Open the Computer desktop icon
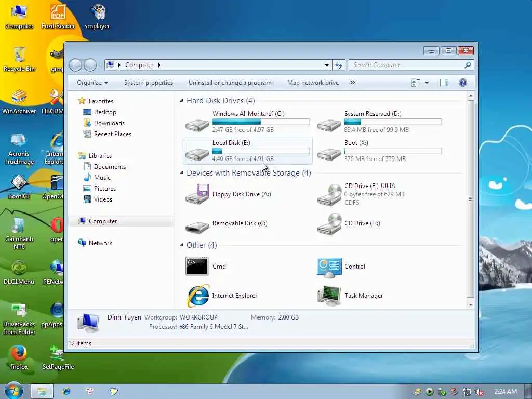 19,16
